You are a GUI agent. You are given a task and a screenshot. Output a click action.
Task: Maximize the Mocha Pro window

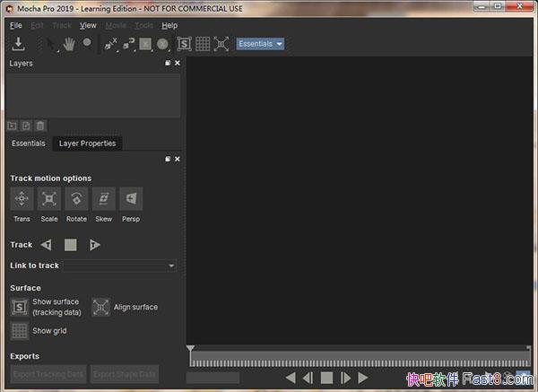(x=498, y=6)
